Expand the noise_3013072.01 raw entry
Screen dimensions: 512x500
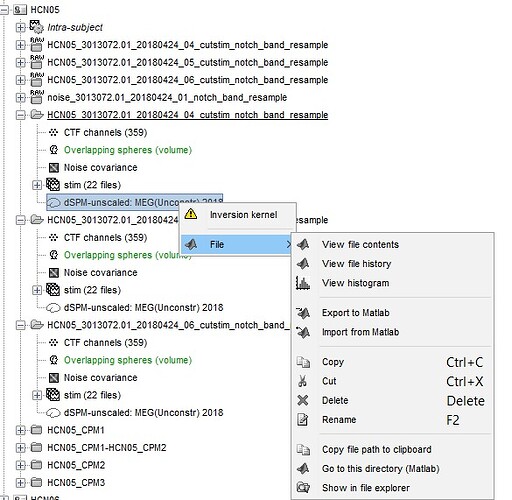[20, 97]
